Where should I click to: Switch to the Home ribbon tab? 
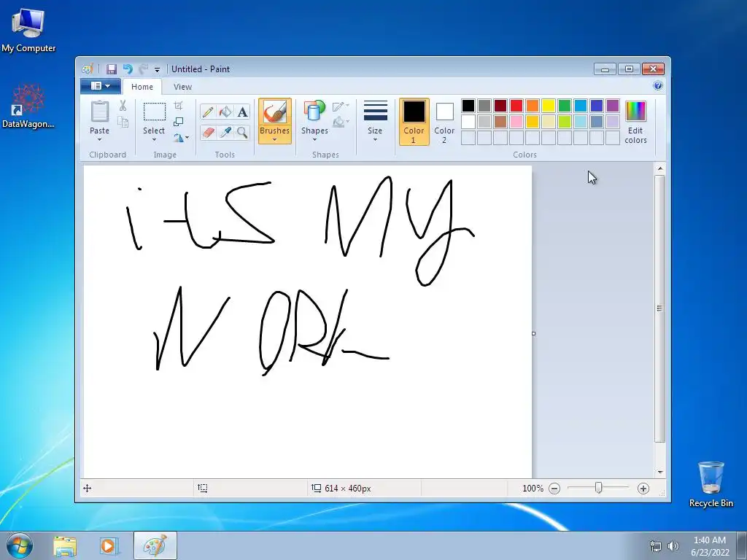click(142, 87)
